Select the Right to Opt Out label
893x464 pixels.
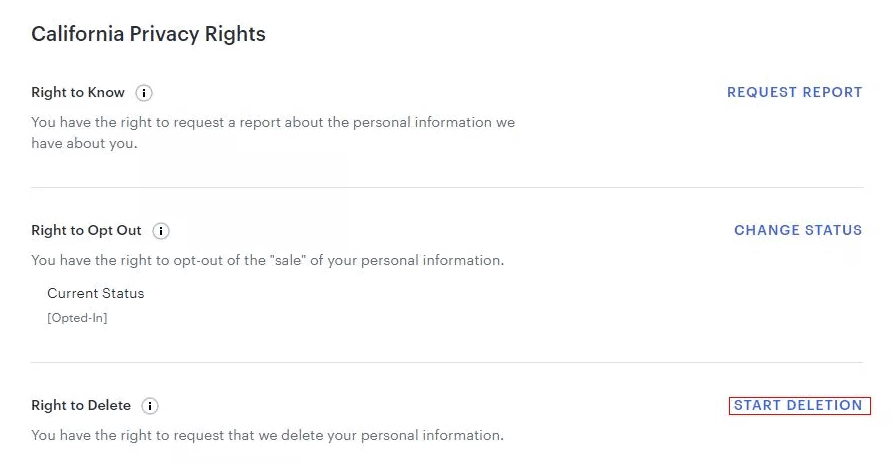click(x=86, y=230)
